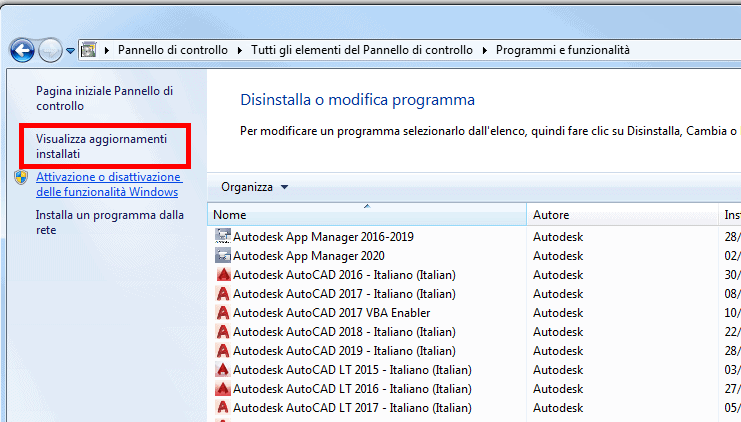Open Visualizza aggiornamenti installati link
Screen dimensions: 741x422
pos(102,146)
